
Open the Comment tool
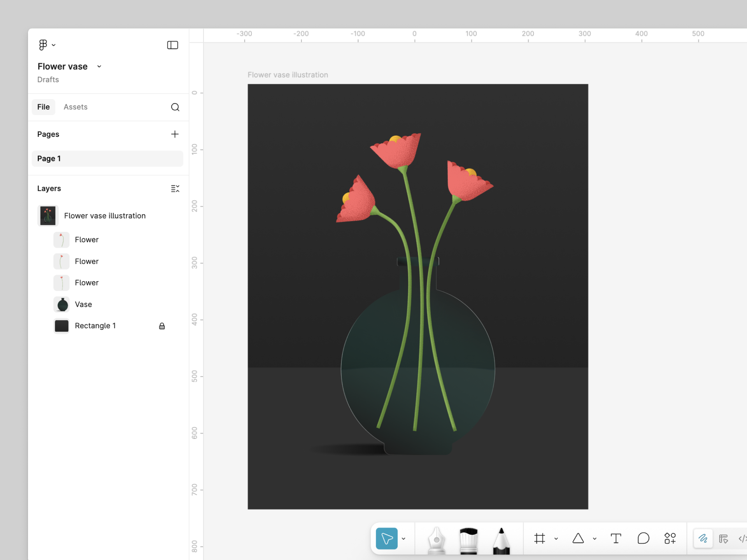pyautogui.click(x=644, y=539)
